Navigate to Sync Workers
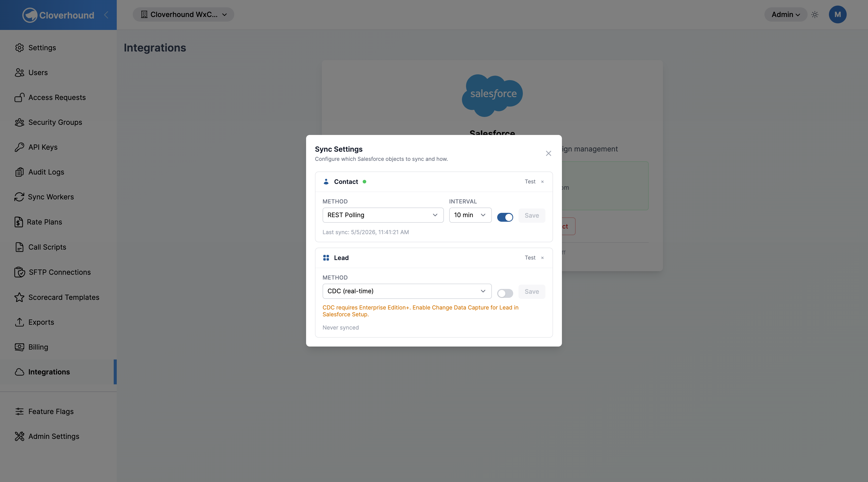868x482 pixels. pyautogui.click(x=58, y=197)
